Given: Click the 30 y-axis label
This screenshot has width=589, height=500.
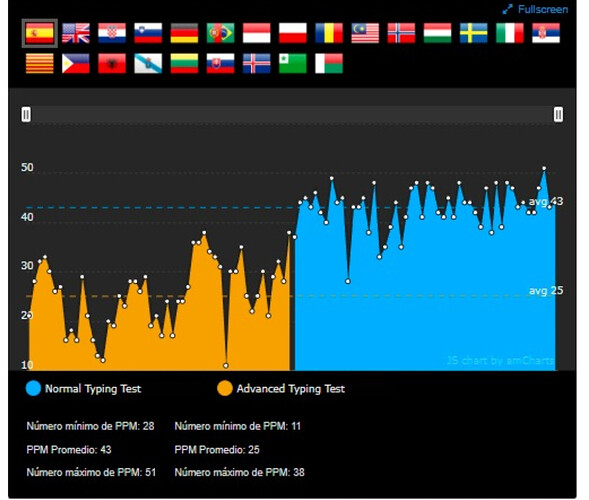Looking at the screenshot, I should click(27, 266).
